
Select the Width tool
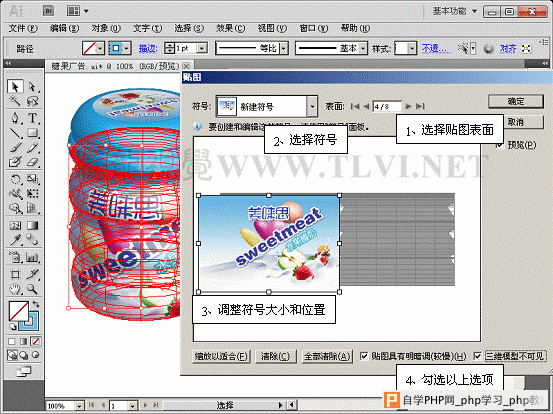click(x=15, y=194)
